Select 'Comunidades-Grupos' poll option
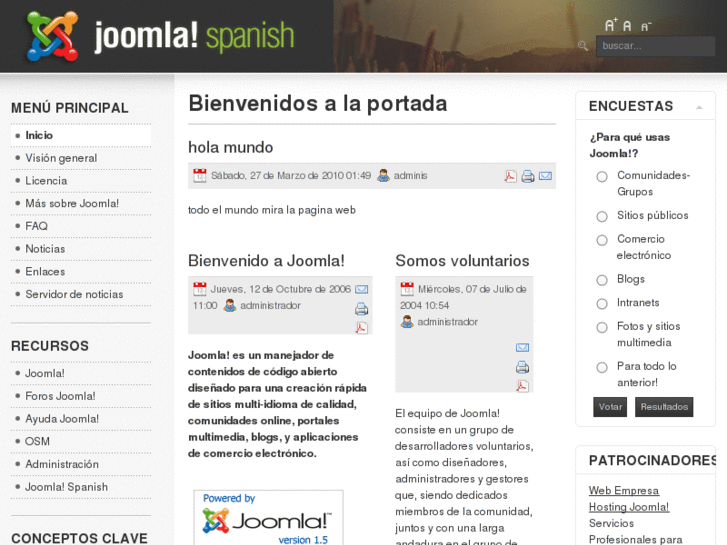 pyautogui.click(x=602, y=177)
